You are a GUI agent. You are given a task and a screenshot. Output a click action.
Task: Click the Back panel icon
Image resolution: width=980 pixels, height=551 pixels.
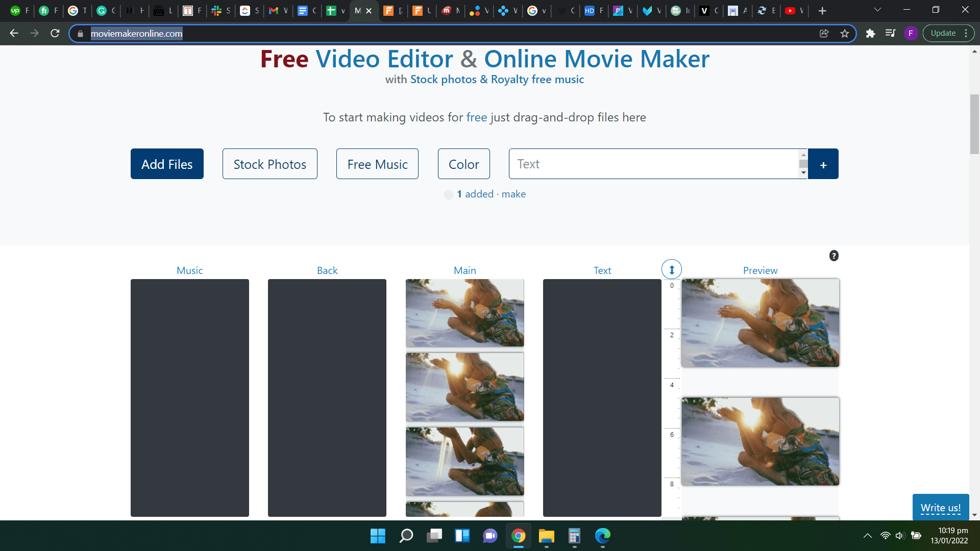click(327, 270)
